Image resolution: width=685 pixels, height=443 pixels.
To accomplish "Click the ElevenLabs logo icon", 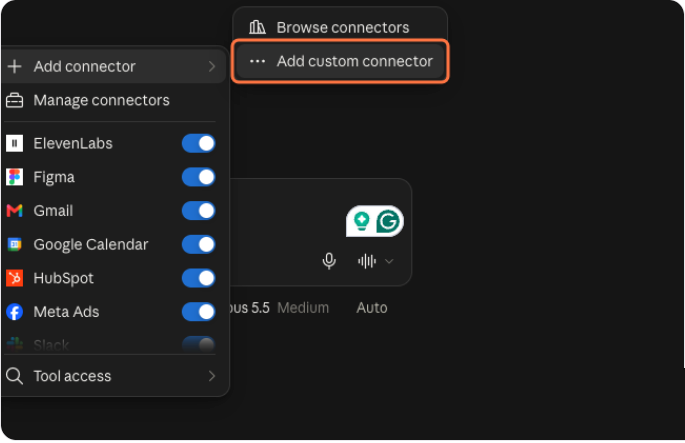I will (x=14, y=143).
